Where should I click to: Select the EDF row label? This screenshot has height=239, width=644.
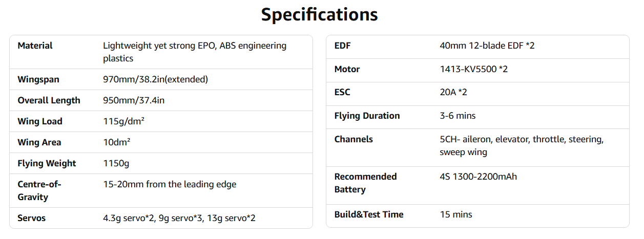pyautogui.click(x=342, y=46)
